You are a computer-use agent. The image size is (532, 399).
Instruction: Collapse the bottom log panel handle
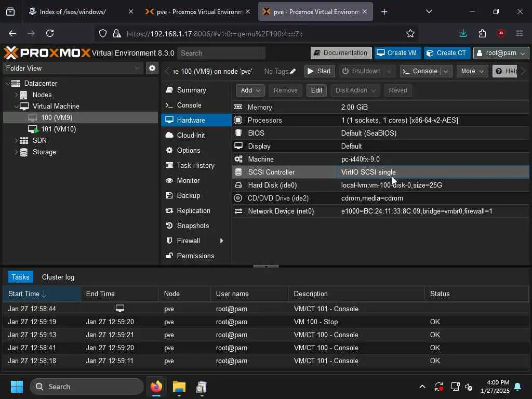(x=265, y=267)
